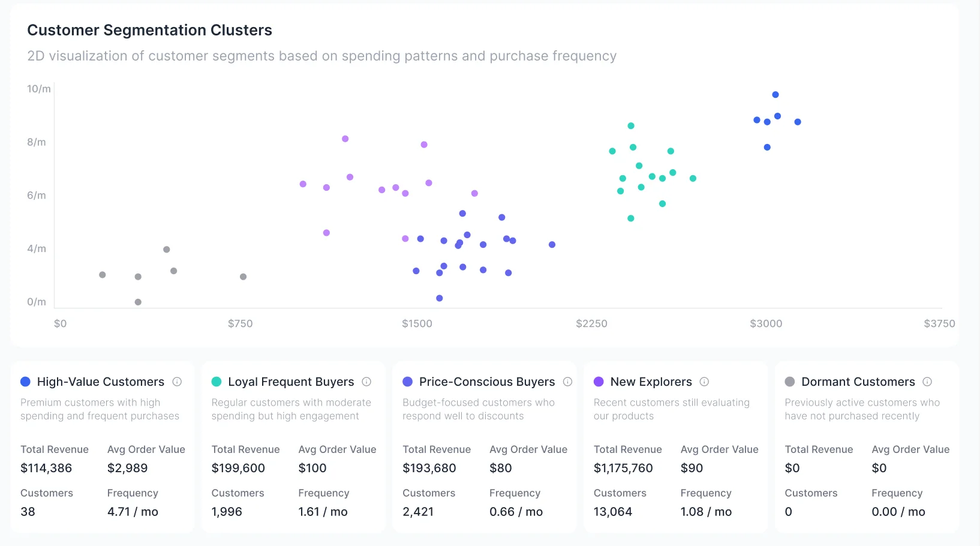The width and height of the screenshot is (980, 546).
Task: Expand the New Explorers segment details
Action: [675, 447]
